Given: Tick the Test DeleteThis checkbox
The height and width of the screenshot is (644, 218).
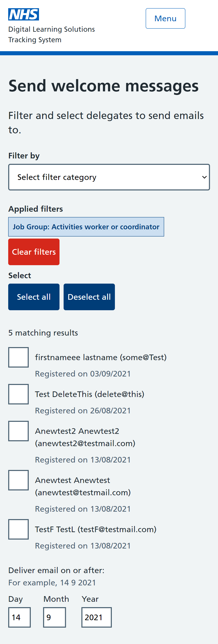Looking at the screenshot, I should pos(18,394).
